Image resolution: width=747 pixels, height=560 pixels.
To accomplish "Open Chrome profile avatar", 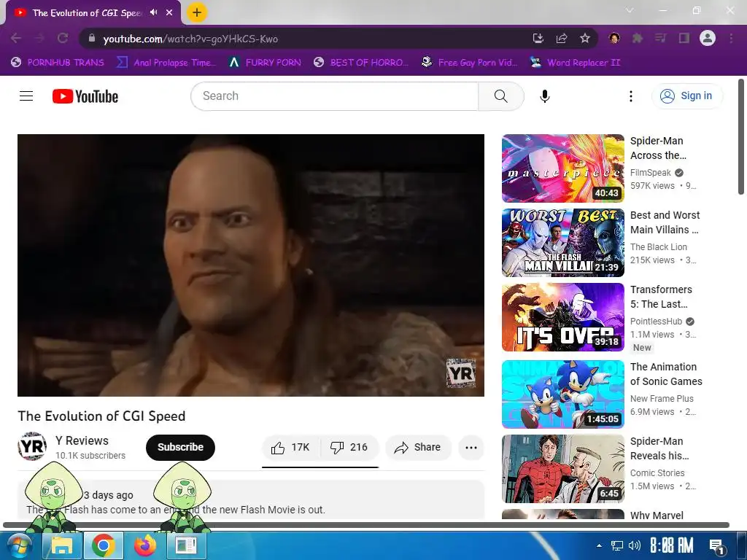I will click(x=708, y=38).
